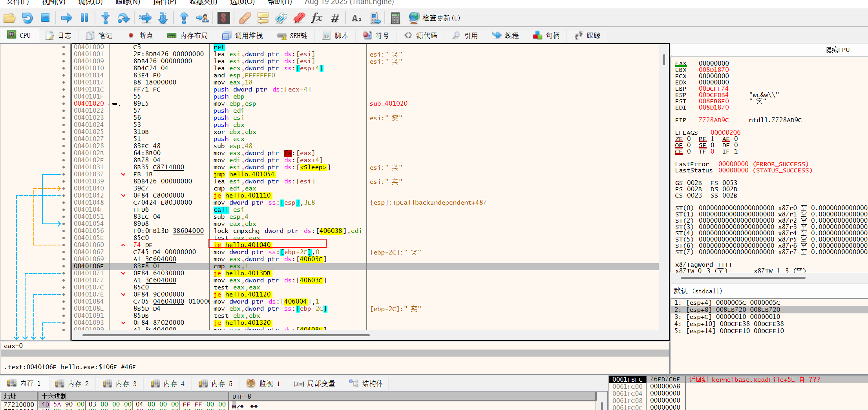Open the labels tag icon
This screenshot has width=868, height=410.
281,18
